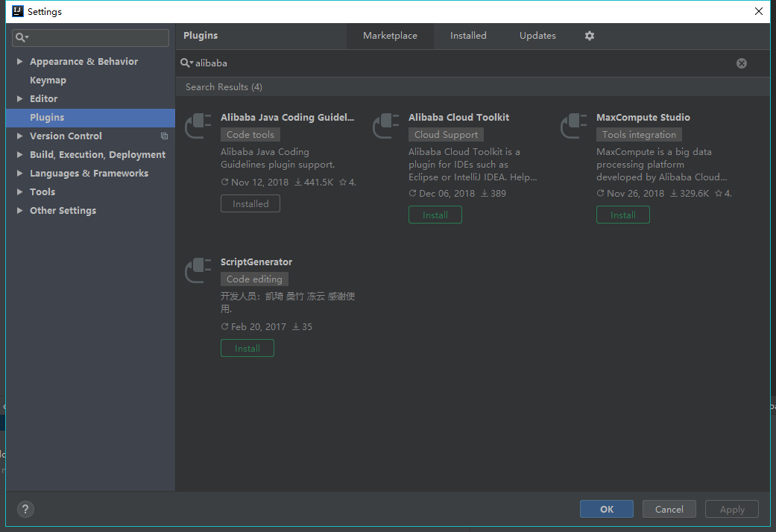776x532 pixels.
Task: Select the Keymap settings page
Action: (48, 80)
